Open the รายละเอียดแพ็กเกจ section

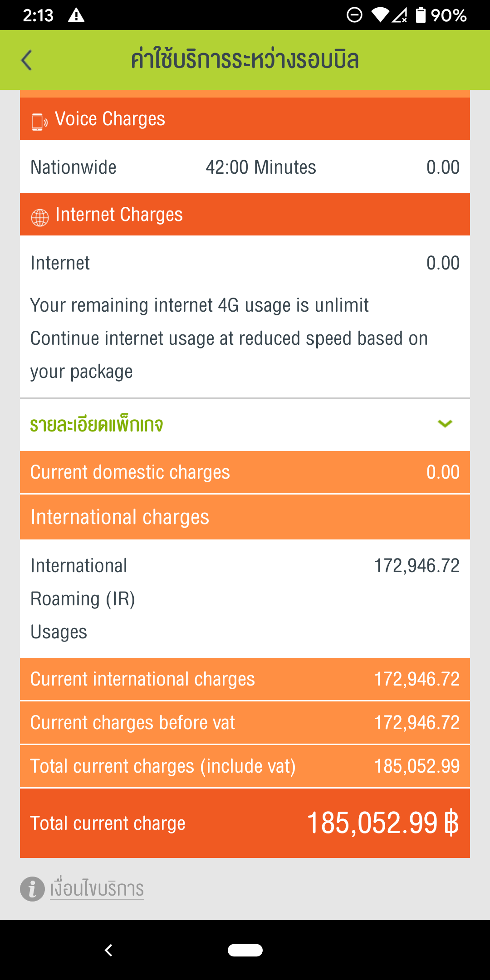tap(97, 425)
